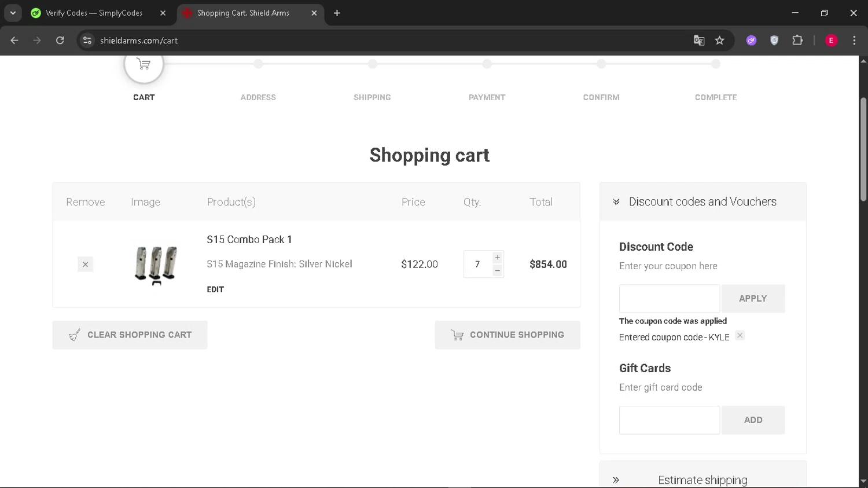Increase quantity with the plus stepper
Image resolution: width=868 pixels, height=488 pixels.
click(497, 258)
